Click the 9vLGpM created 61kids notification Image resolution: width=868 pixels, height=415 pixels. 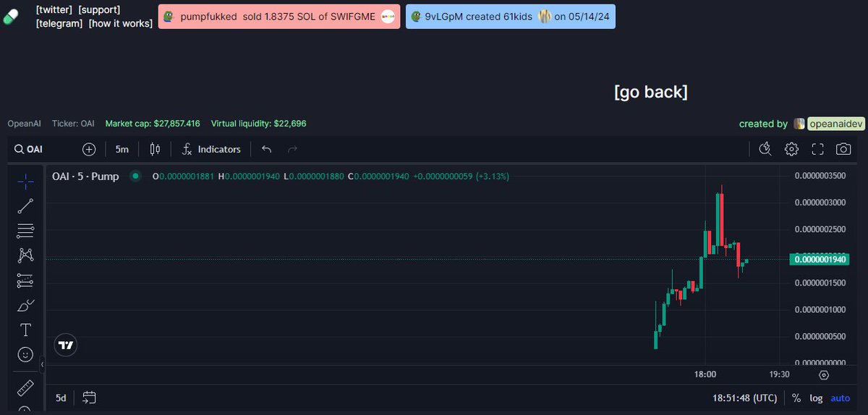510,17
